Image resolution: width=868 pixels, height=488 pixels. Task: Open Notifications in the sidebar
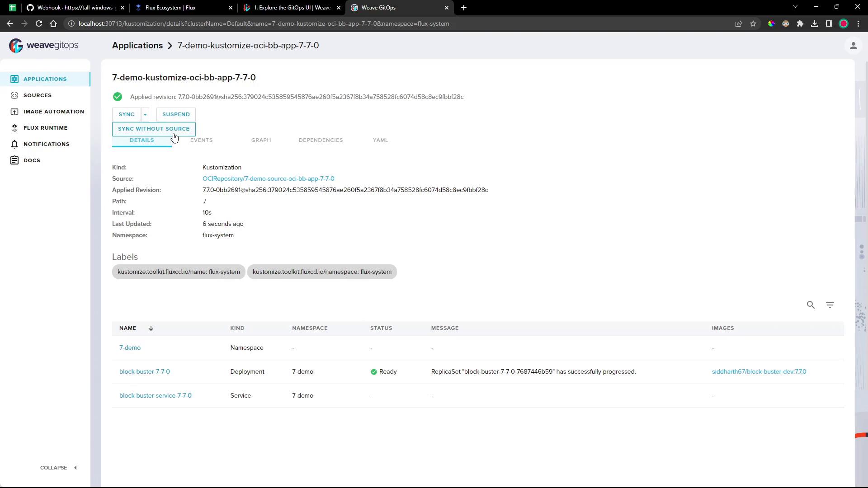[x=40, y=144]
